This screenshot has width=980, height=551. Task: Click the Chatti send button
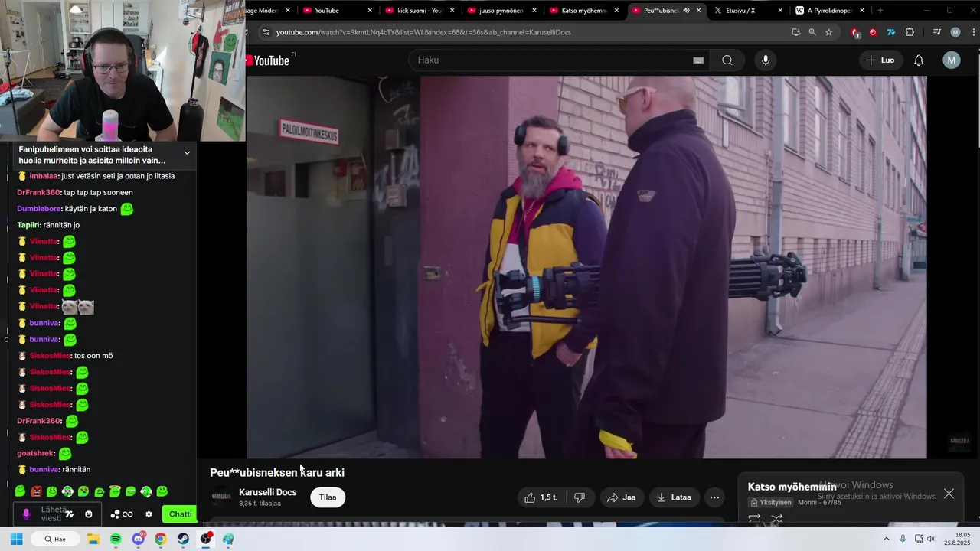pos(180,514)
